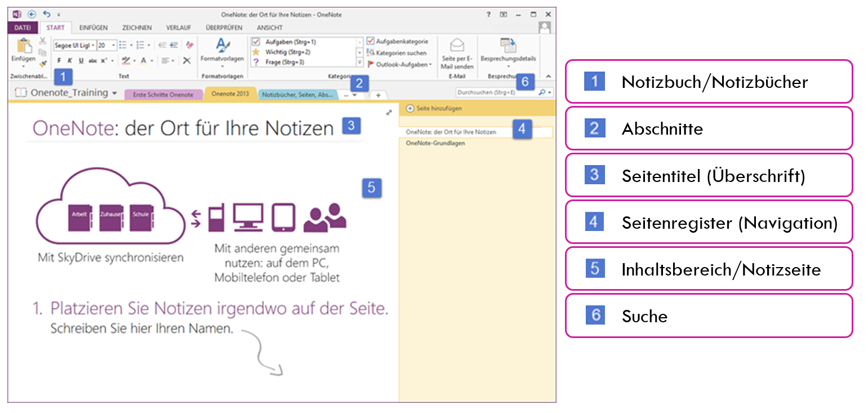This screenshot has width=868, height=413.
Task: Switch to the ZEICHNEN tab
Action: point(137,27)
